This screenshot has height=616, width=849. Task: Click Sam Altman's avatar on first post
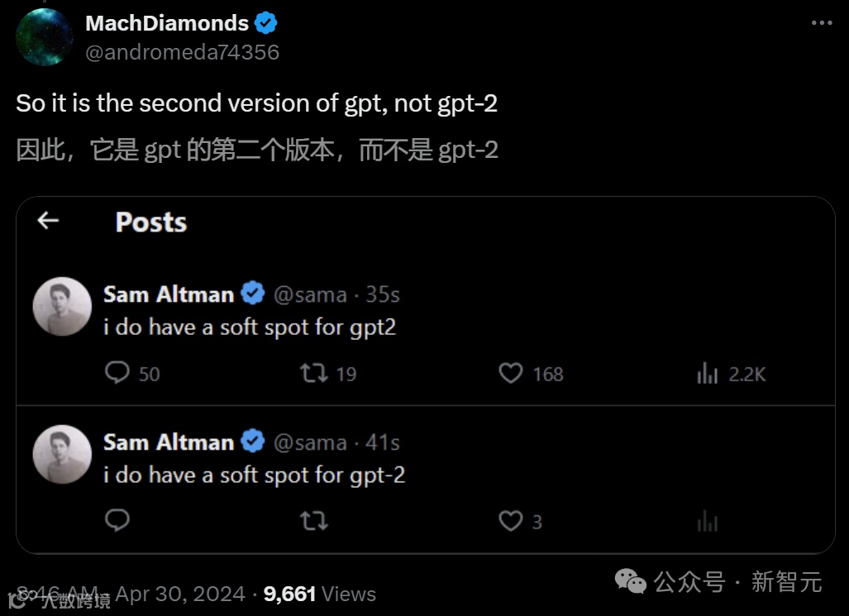click(x=62, y=307)
